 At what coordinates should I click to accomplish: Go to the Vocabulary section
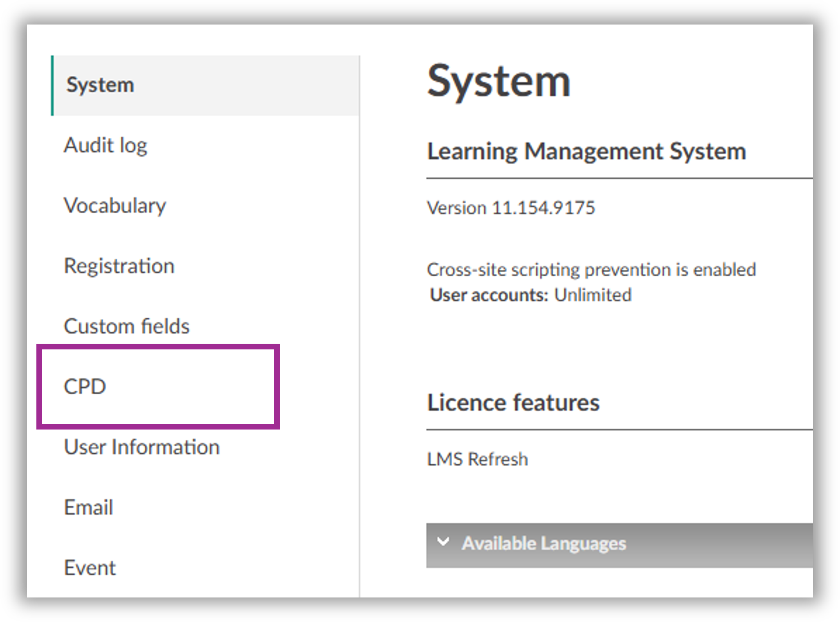(x=115, y=206)
